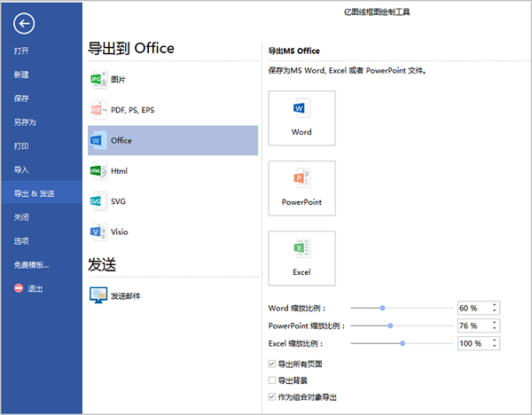Select the JPG picture export icon

[x=98, y=80]
